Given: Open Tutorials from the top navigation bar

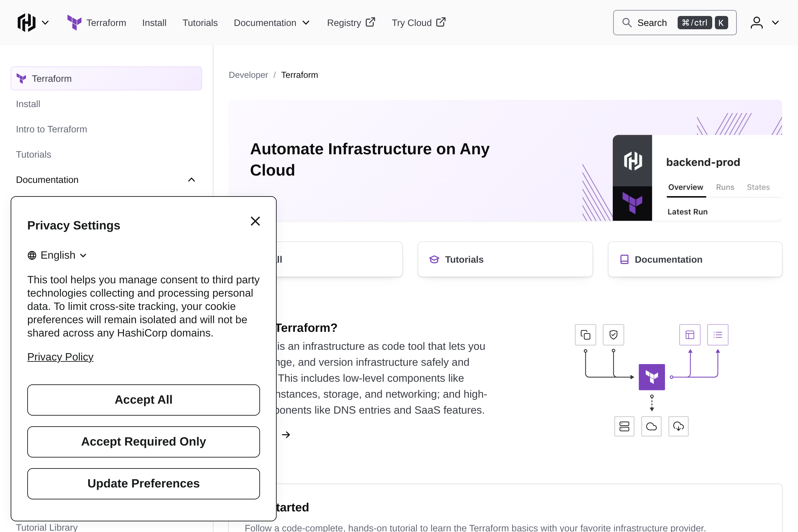Looking at the screenshot, I should tap(200, 22).
